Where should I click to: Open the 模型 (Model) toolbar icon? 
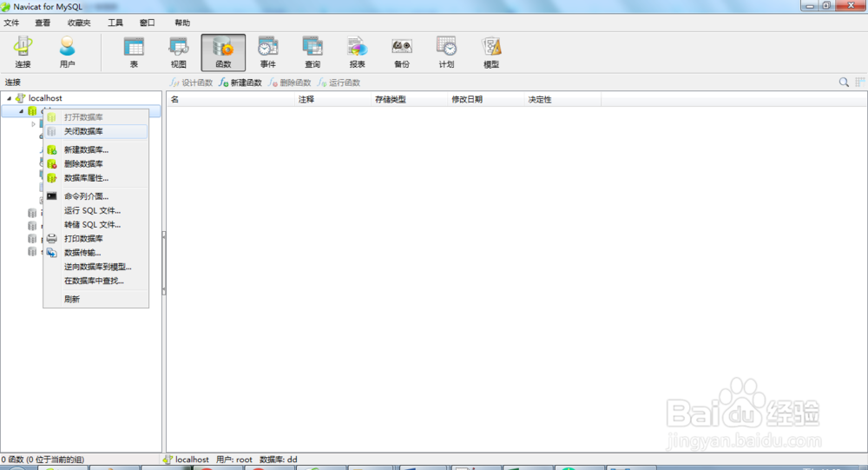(491, 52)
